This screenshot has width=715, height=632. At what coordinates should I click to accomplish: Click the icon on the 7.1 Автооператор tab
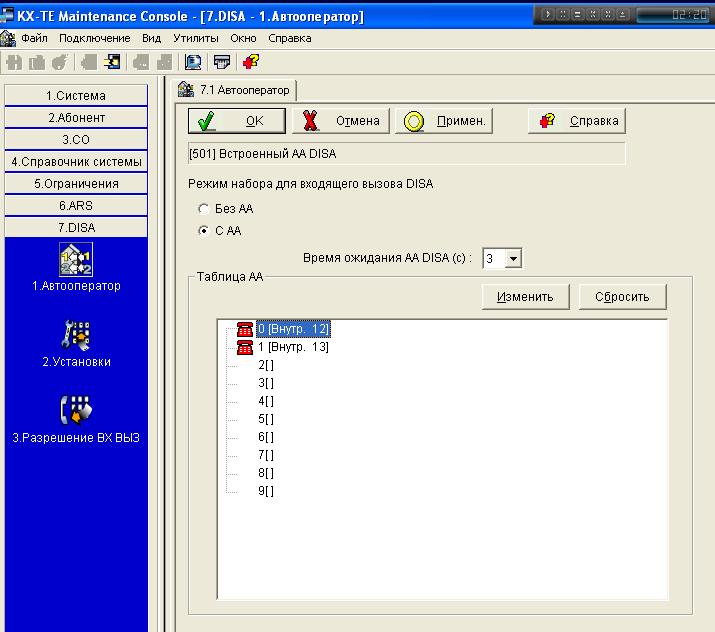tap(186, 89)
